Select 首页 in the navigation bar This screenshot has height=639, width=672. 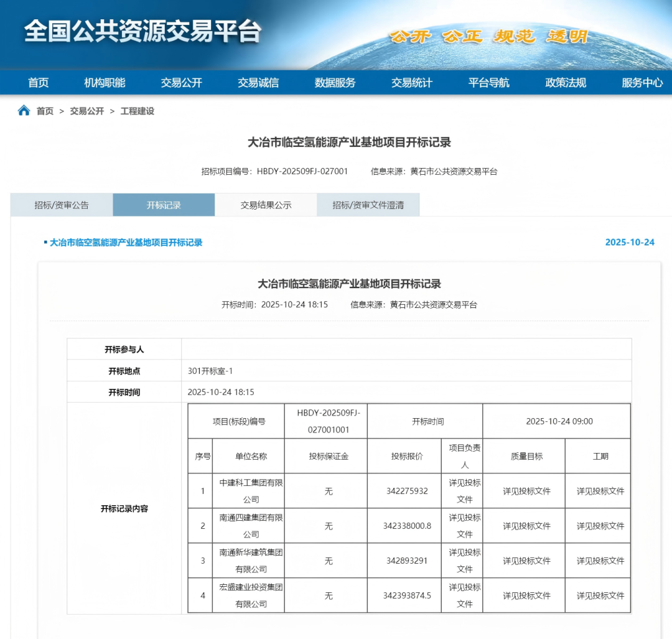click(37, 83)
